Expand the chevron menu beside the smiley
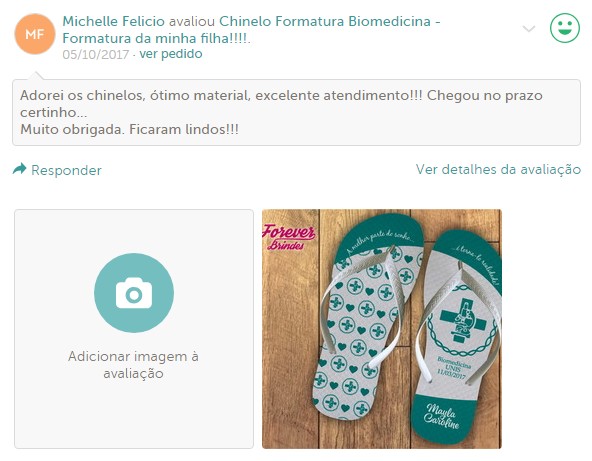This screenshot has width=592, height=461. tap(529, 29)
